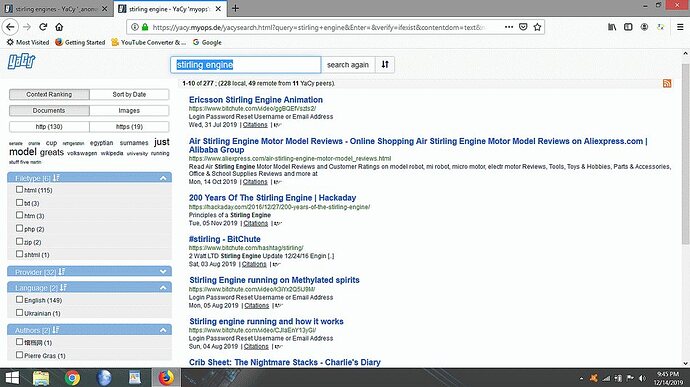Image resolution: width=690 pixels, height=387 pixels.
Task: View site security padlock info
Action: click(x=145, y=27)
